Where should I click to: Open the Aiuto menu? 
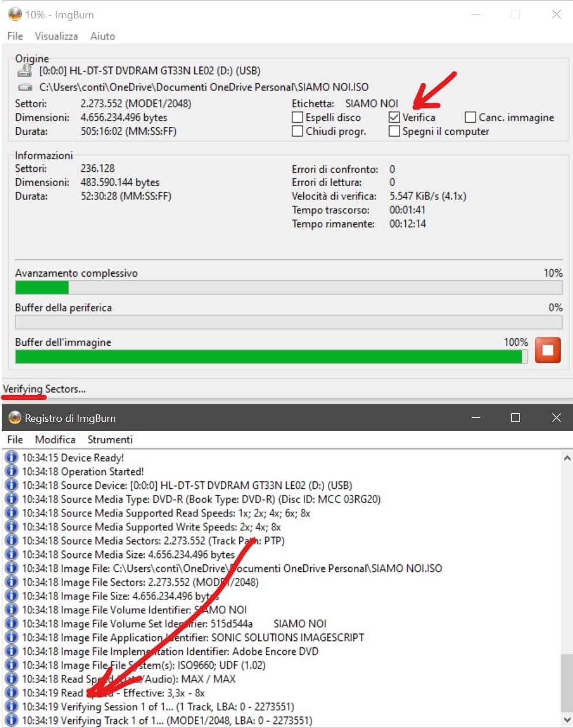103,36
